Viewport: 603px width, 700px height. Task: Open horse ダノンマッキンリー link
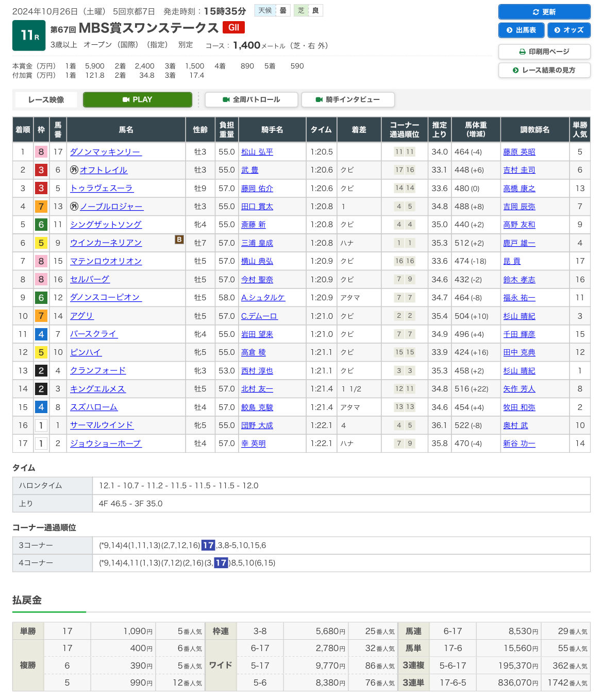tap(106, 152)
